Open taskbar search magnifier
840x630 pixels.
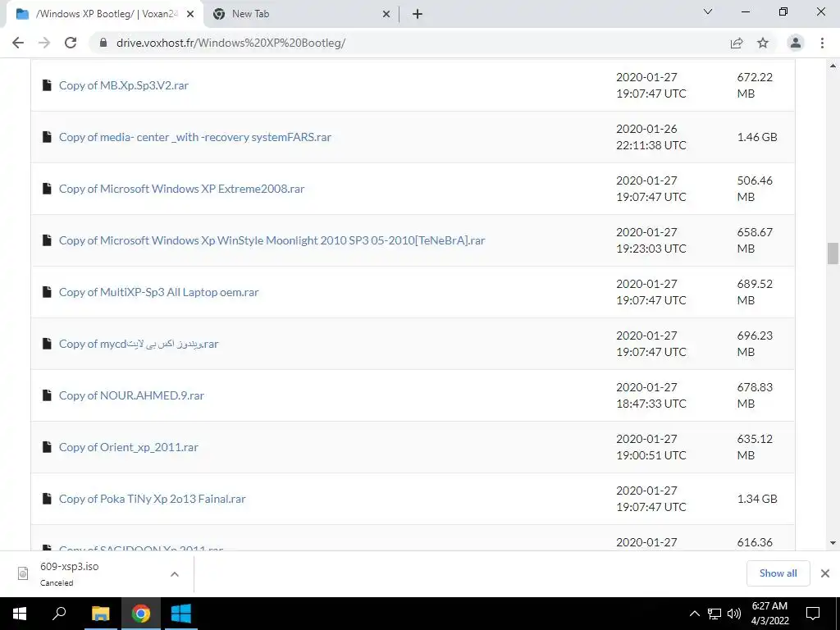[x=59, y=614]
